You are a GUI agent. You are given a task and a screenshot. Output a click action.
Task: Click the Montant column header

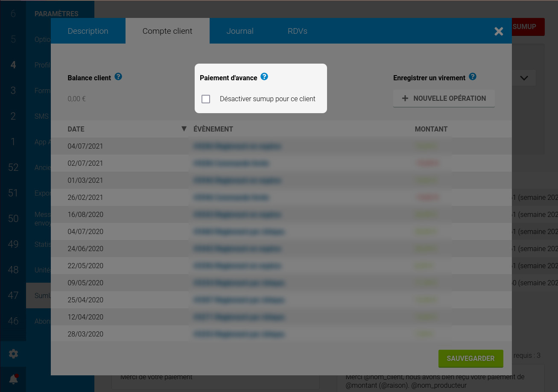(x=431, y=129)
